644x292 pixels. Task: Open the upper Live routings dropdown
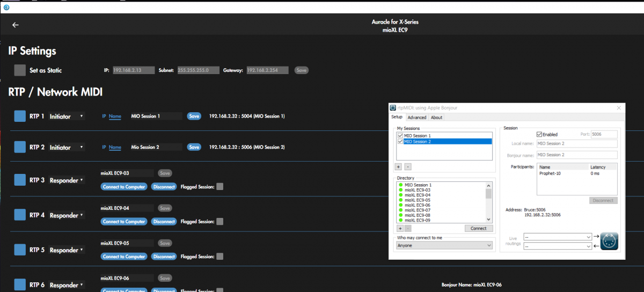pyautogui.click(x=557, y=236)
